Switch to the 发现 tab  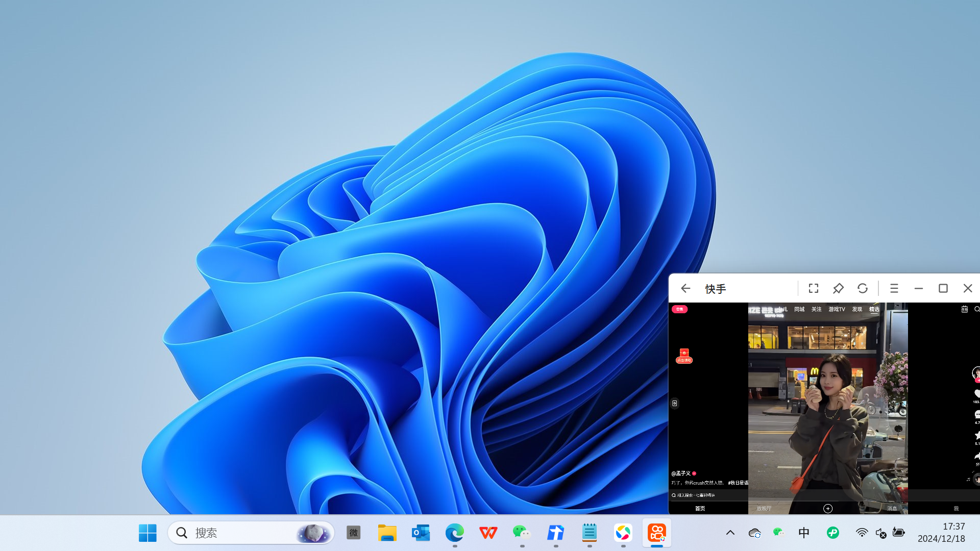coord(857,309)
